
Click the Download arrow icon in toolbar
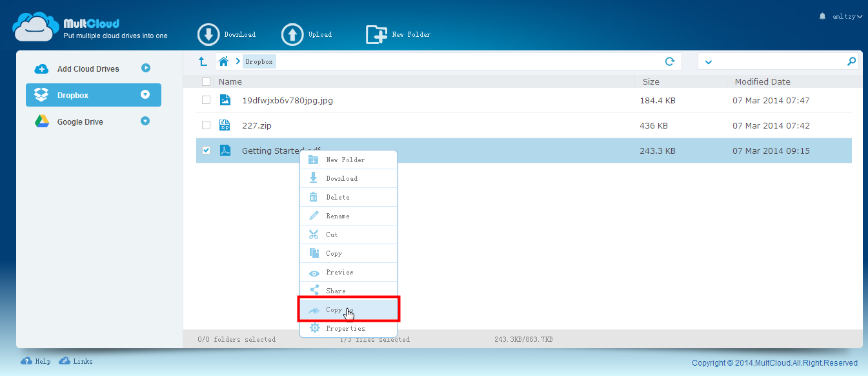click(208, 34)
